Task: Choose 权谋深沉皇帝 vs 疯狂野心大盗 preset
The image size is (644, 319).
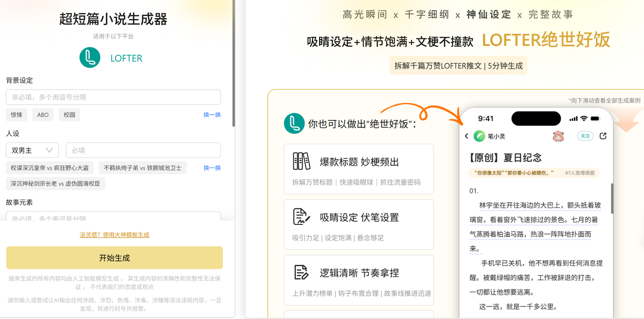Action: (50, 168)
